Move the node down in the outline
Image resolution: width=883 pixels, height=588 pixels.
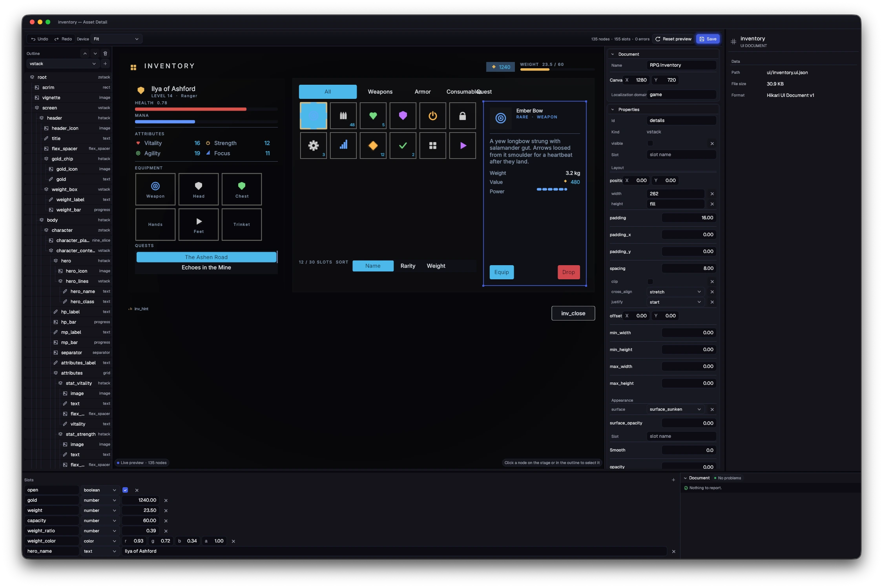click(95, 53)
